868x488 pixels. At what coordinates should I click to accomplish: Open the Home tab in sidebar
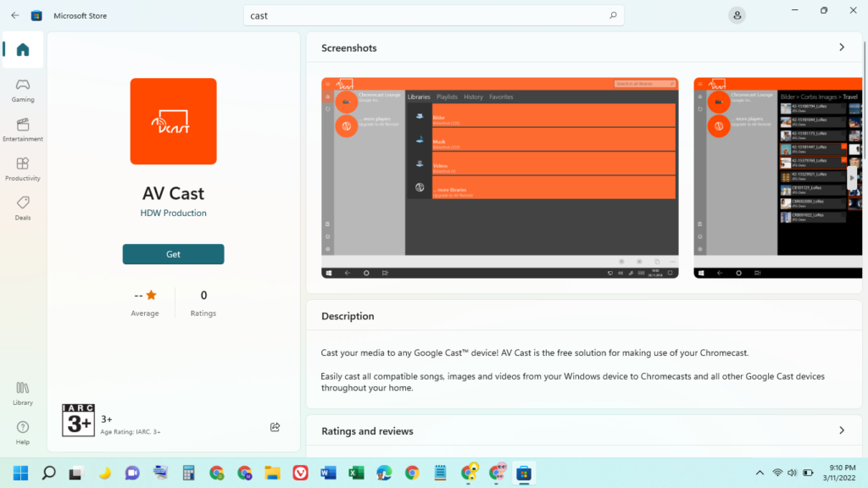23,50
